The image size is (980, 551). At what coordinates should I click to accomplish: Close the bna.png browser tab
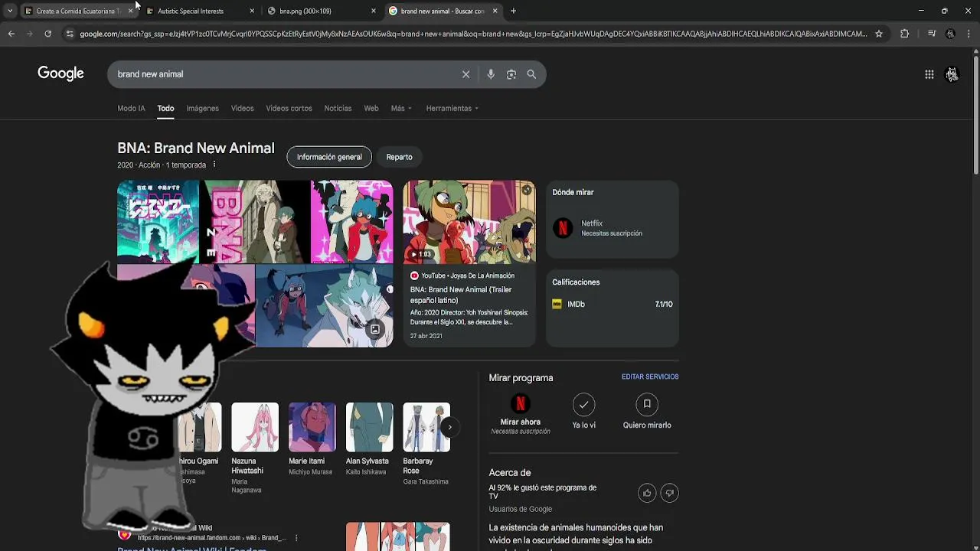373,11
